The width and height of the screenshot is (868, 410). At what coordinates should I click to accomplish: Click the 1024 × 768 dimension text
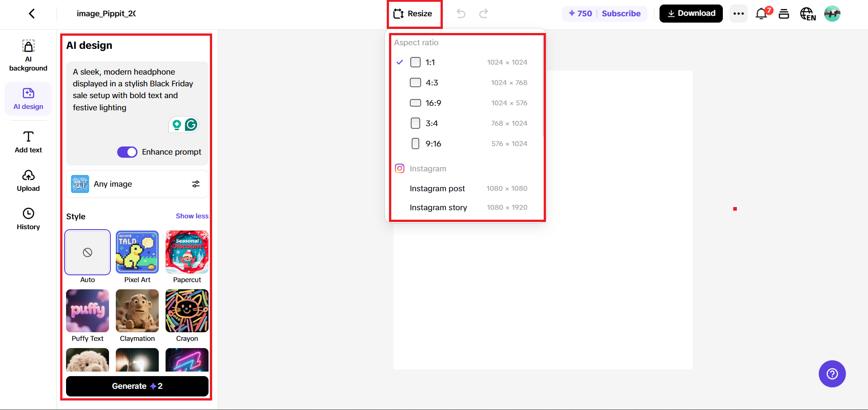point(509,83)
